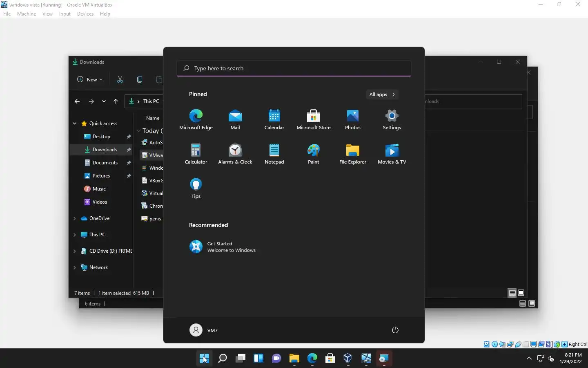Screen dimensions: 588x368
Task: Open File Explorer from the taskbar
Action: tap(294, 359)
